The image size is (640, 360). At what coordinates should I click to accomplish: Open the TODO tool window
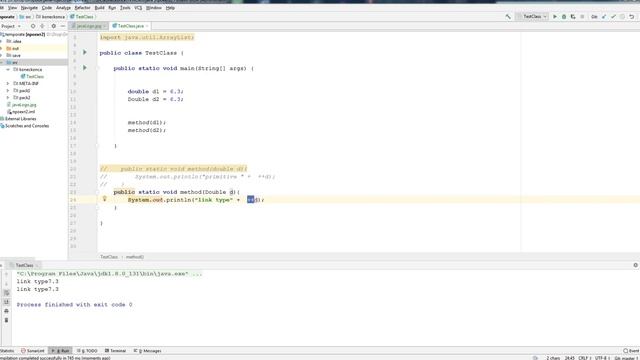87,351
